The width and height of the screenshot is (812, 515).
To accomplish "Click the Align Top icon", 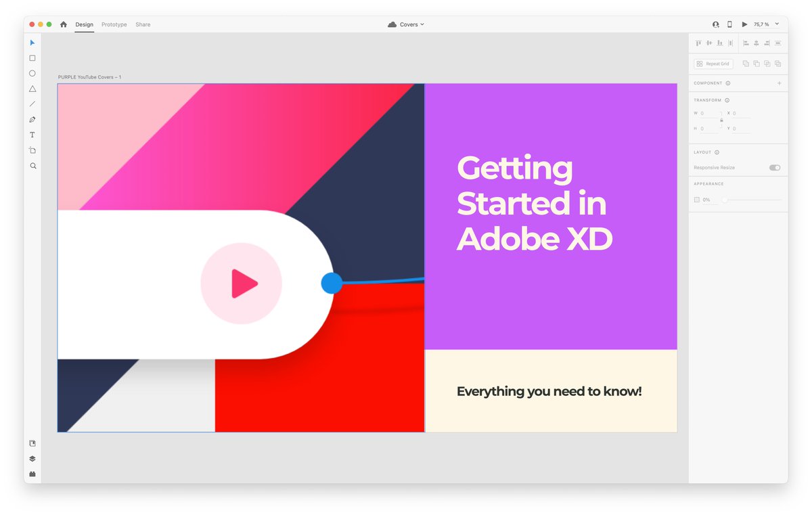I will click(x=698, y=43).
